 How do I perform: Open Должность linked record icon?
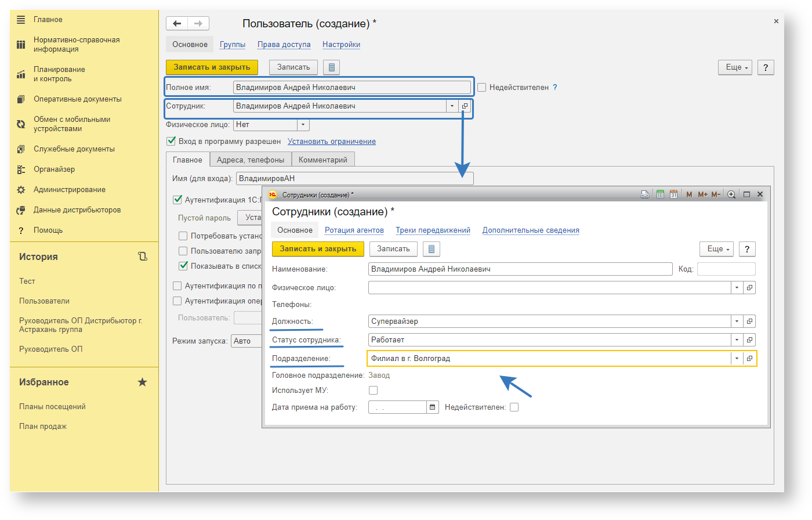point(749,321)
